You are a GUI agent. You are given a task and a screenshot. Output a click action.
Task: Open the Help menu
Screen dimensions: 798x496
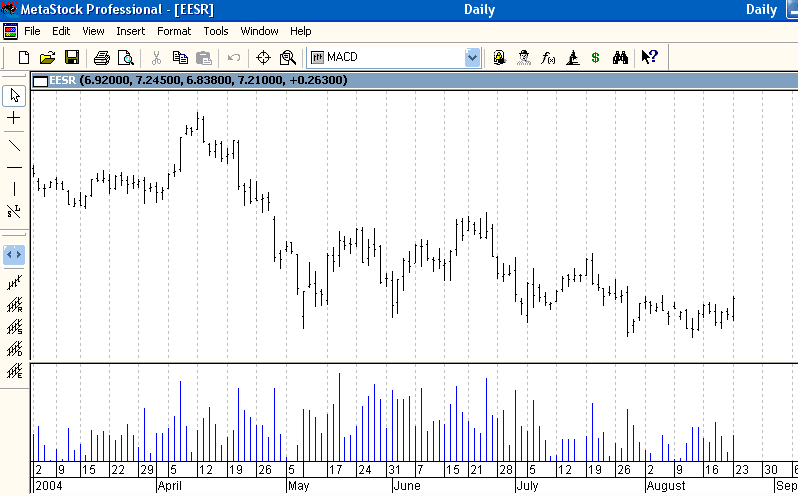(300, 31)
